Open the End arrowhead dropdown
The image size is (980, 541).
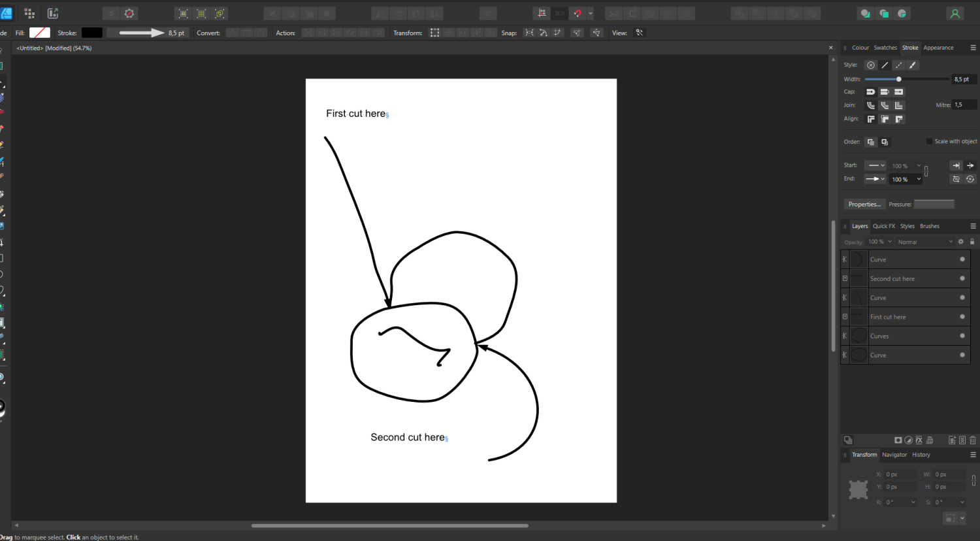pos(875,178)
